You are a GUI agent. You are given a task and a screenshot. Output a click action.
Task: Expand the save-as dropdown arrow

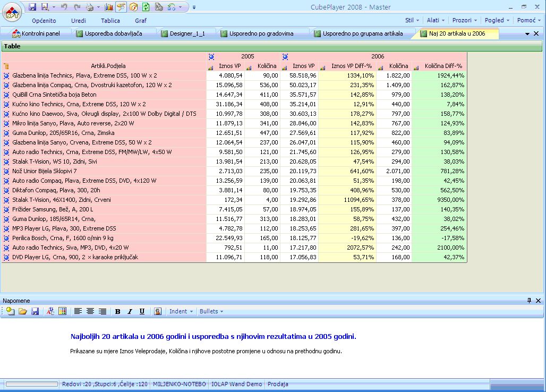pos(54,7)
